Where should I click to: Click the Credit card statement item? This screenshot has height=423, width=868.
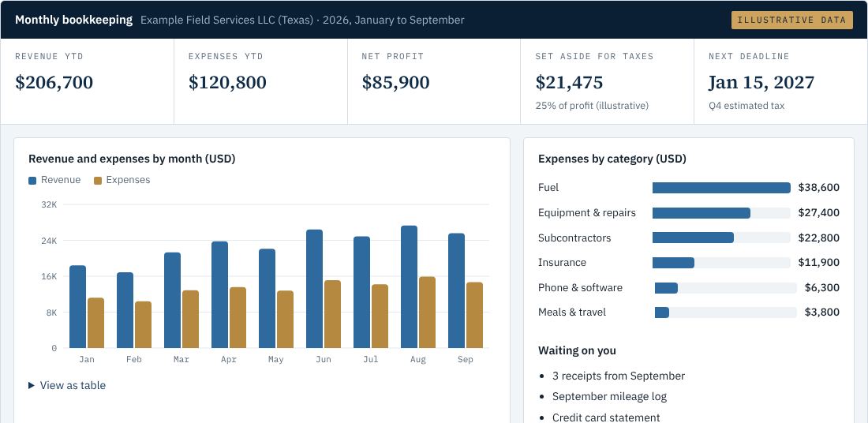pyautogui.click(x=606, y=417)
